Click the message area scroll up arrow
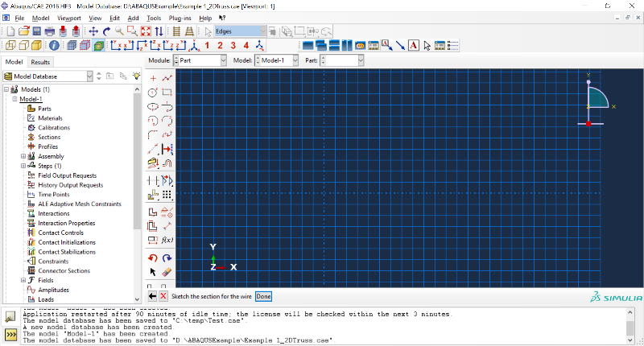This screenshot has width=644, height=346. coord(630,313)
